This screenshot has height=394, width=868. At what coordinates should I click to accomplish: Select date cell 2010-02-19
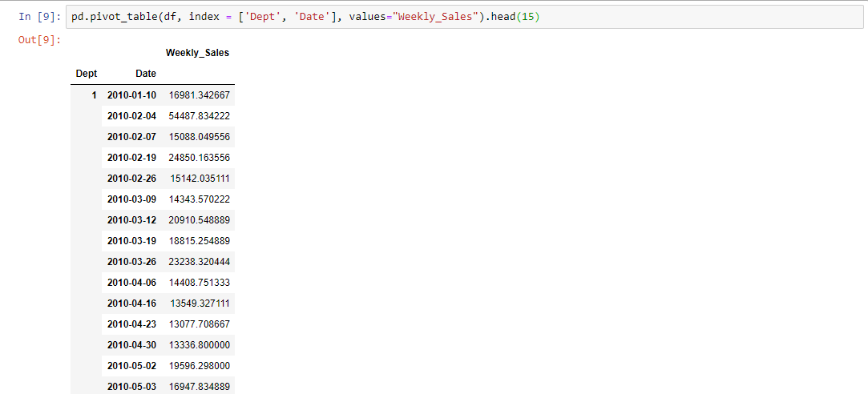pyautogui.click(x=131, y=158)
